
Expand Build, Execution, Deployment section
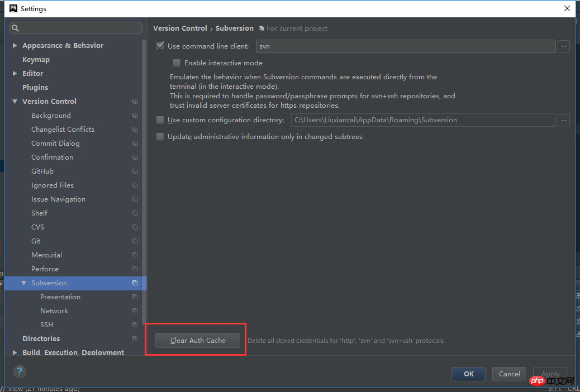point(15,352)
